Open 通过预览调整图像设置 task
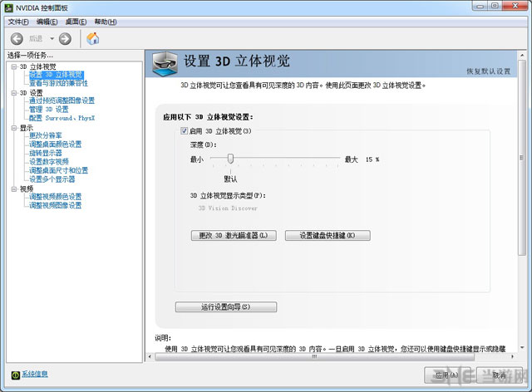 62,100
